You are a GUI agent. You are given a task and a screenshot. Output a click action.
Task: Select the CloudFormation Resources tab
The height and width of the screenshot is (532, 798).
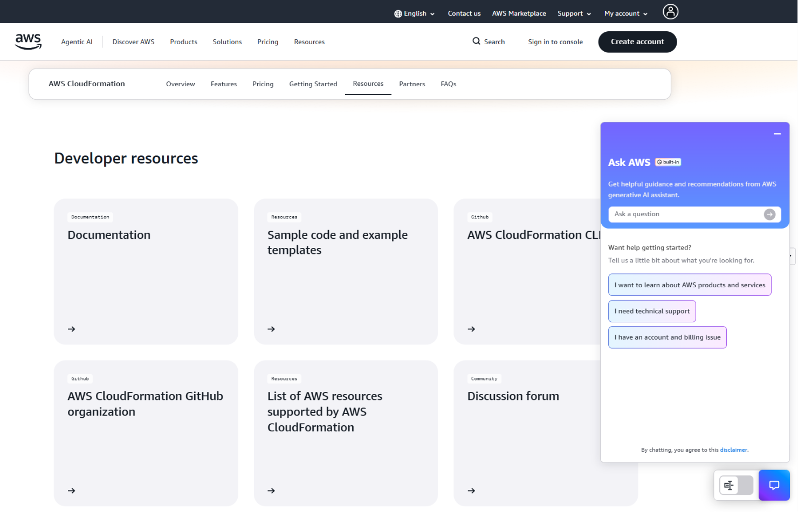368,84
